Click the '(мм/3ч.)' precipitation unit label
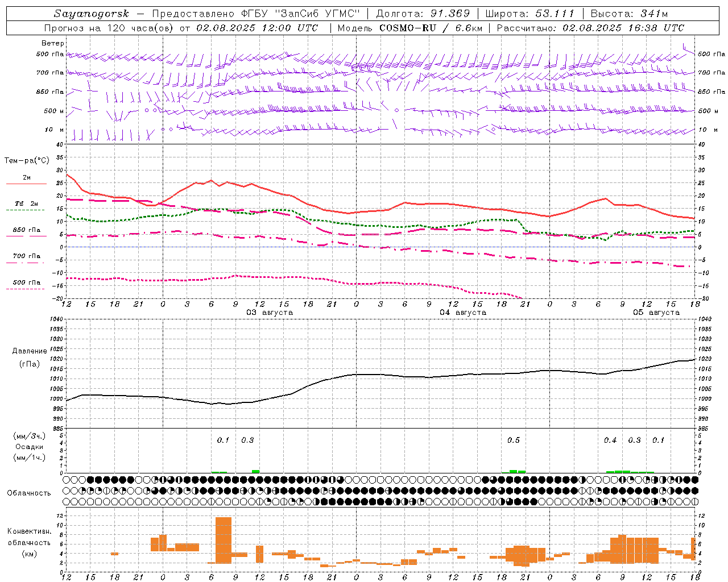728x582 pixels. click(x=30, y=436)
